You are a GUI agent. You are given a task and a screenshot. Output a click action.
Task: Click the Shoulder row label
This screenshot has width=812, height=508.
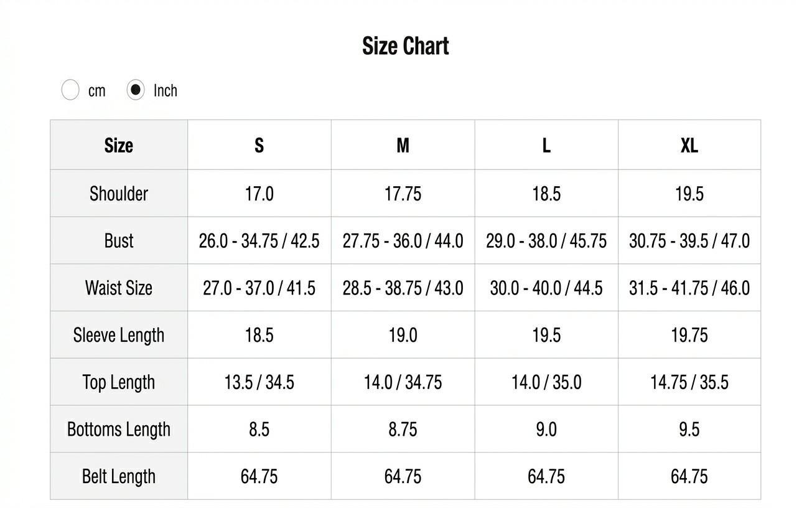pos(119,193)
